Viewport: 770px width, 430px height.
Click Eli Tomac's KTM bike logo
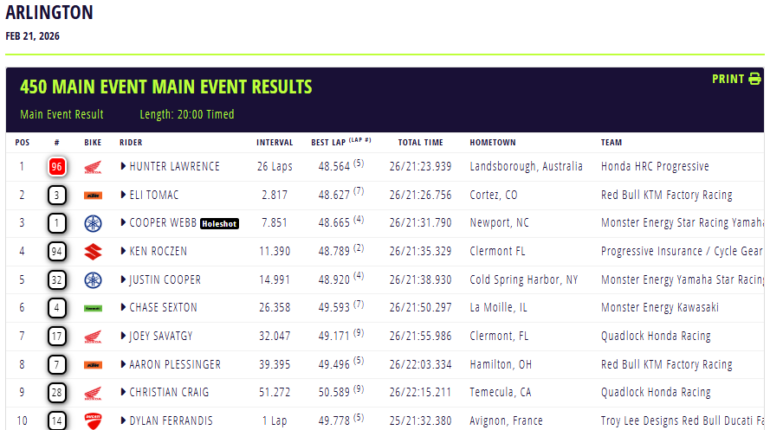coord(92,195)
